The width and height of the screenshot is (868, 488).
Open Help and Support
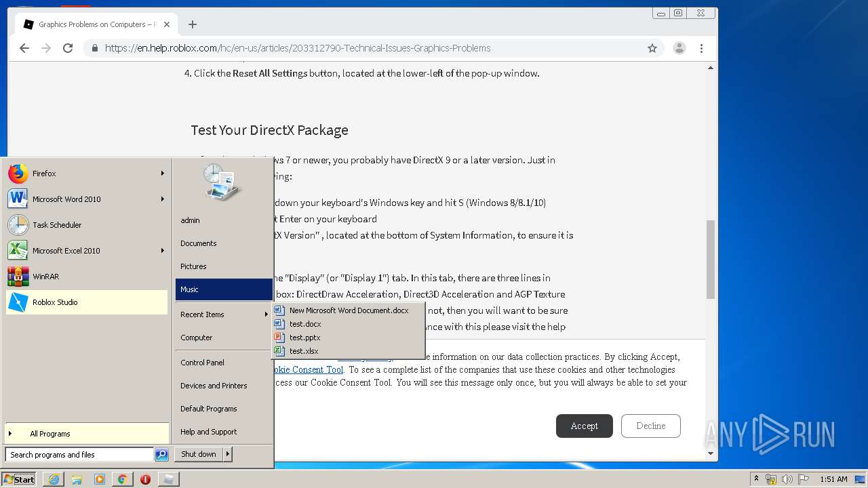(224, 432)
